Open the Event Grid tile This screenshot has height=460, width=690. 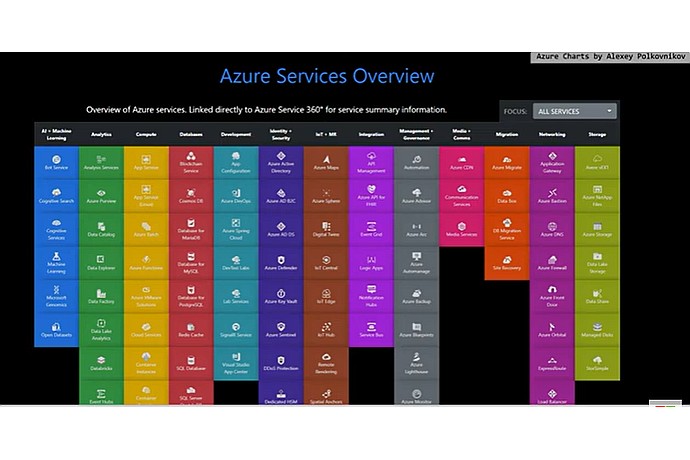pyautogui.click(x=371, y=230)
